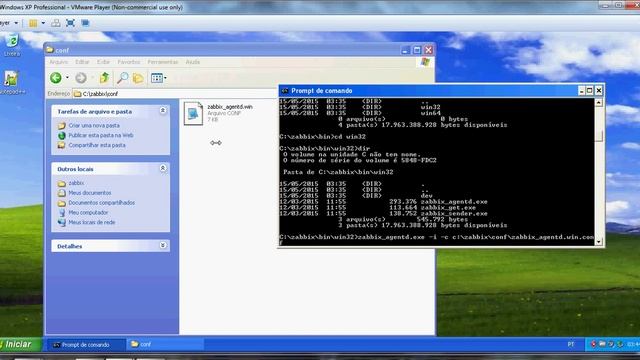Screen dimensions: 640x360
Task: Open the Lixeira desktop icon
Action: tap(12, 45)
